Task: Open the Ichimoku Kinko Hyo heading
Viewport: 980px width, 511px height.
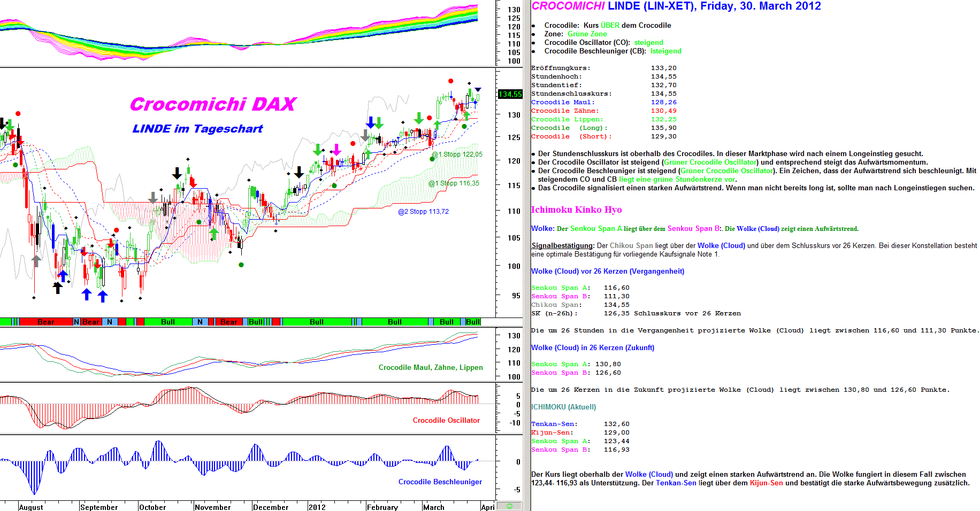Action: coord(576,210)
